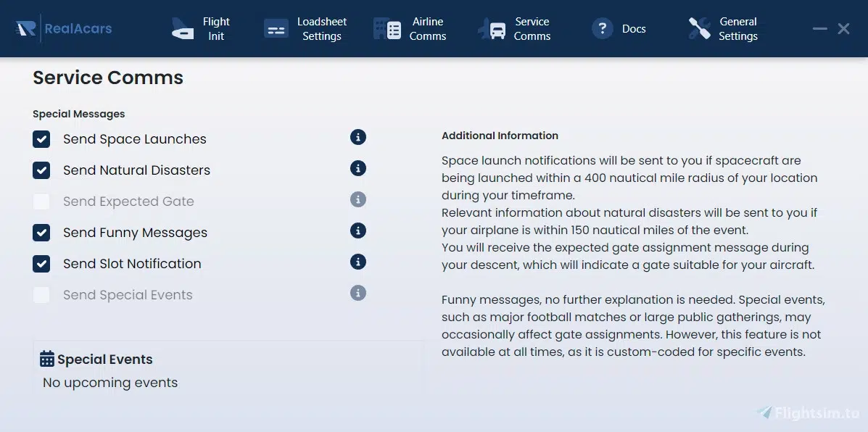Click the Airline Comms building icon
The image size is (868, 432).
(387, 29)
